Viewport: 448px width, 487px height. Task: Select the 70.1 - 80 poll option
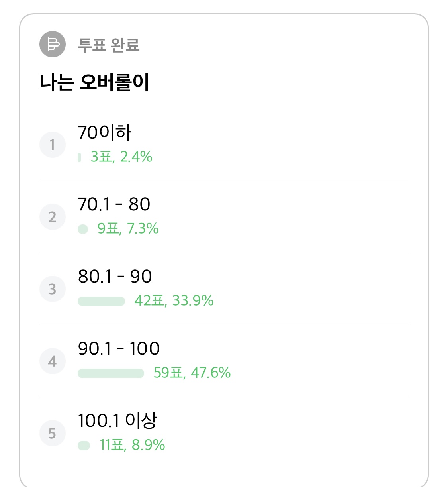click(224, 217)
